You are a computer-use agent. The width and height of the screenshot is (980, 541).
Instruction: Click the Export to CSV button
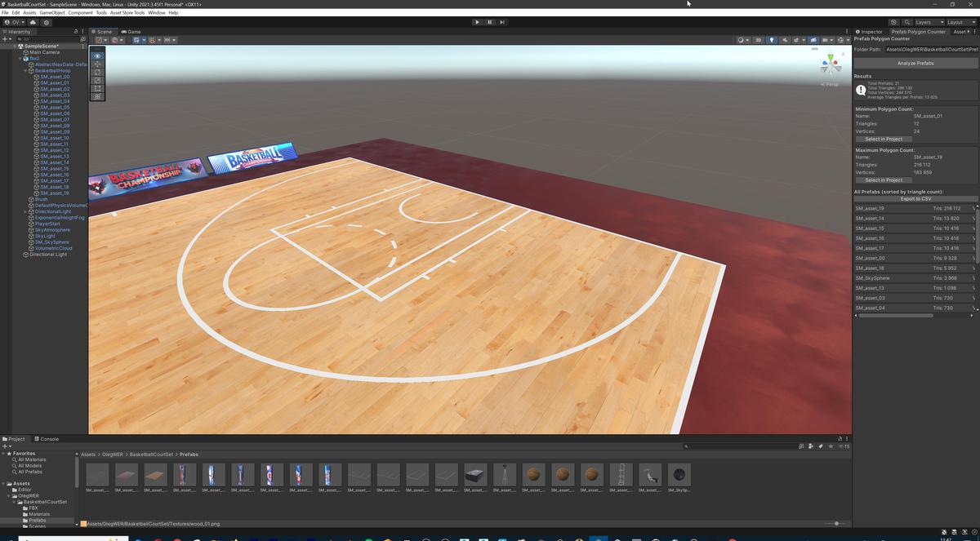pyautogui.click(x=915, y=199)
